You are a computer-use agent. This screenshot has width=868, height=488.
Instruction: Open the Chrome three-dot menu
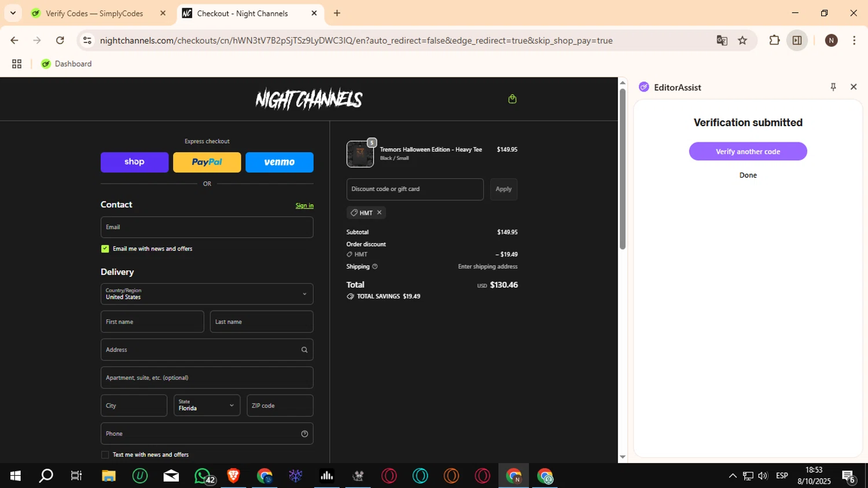[x=854, y=41]
